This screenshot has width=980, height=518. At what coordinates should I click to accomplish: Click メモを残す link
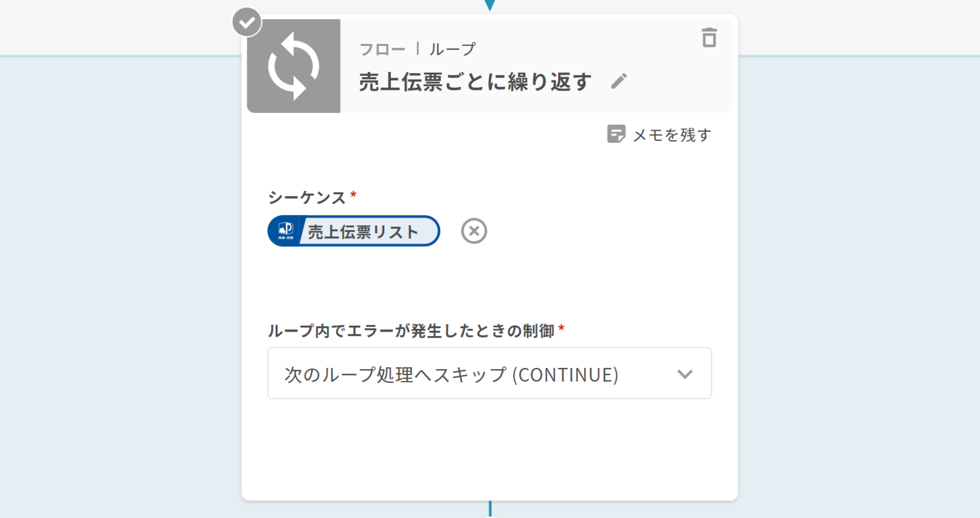click(x=672, y=135)
